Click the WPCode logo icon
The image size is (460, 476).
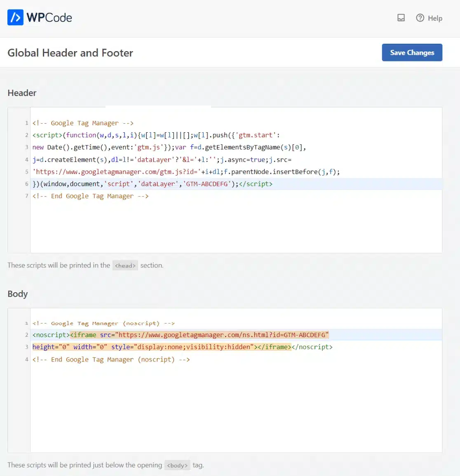(15, 17)
